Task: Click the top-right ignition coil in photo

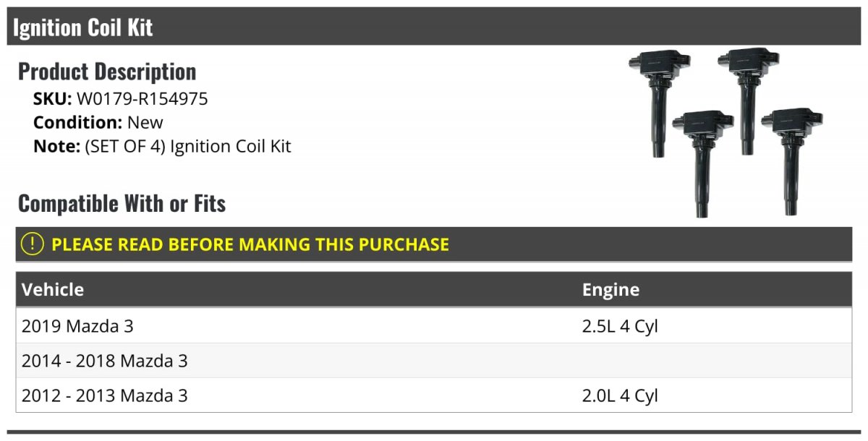Action: coord(748,100)
